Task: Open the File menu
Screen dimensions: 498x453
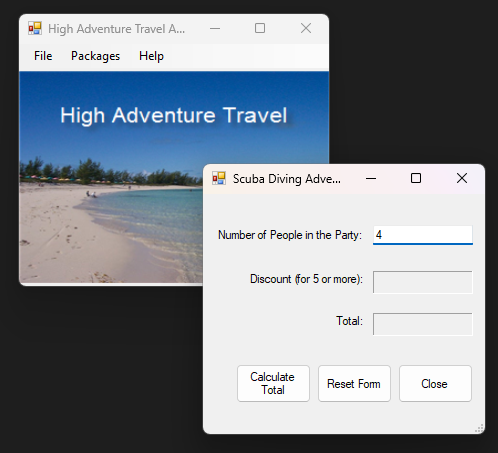Action: [x=43, y=56]
